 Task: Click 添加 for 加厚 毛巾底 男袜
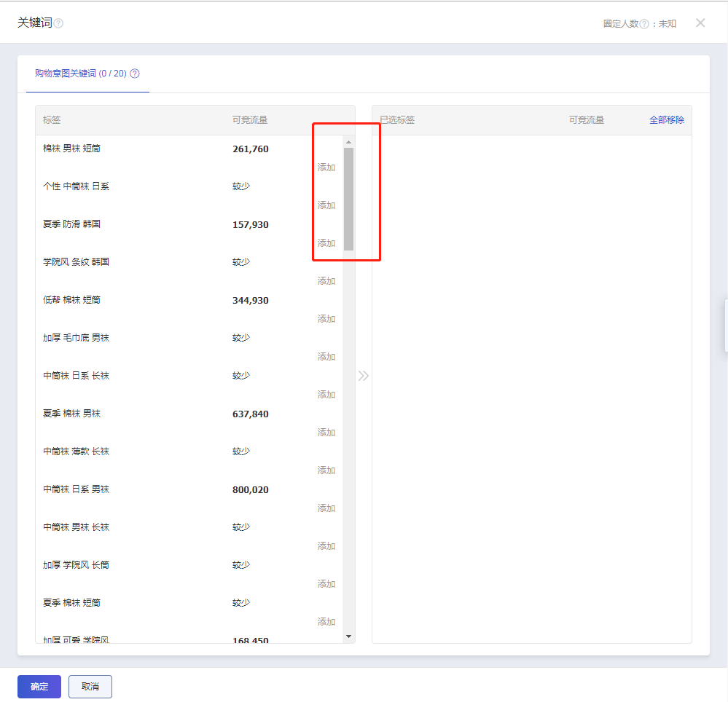[x=326, y=357]
